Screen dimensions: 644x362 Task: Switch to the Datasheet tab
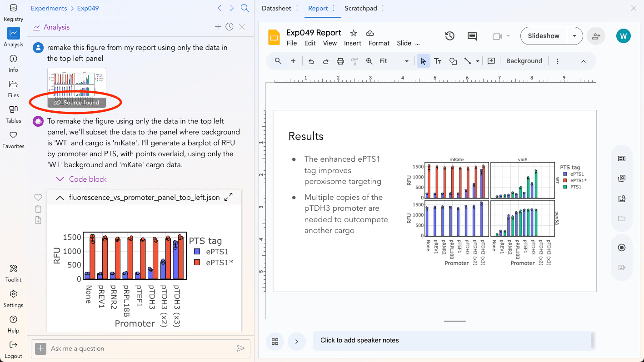276,8
